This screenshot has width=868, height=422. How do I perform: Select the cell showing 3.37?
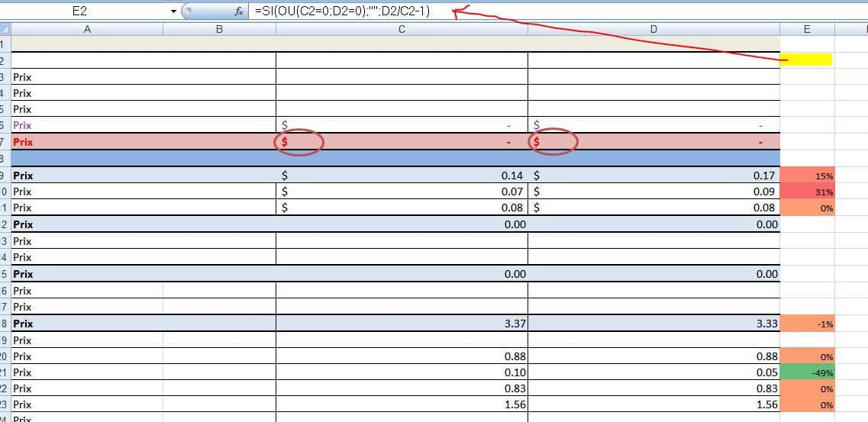pyautogui.click(x=402, y=324)
